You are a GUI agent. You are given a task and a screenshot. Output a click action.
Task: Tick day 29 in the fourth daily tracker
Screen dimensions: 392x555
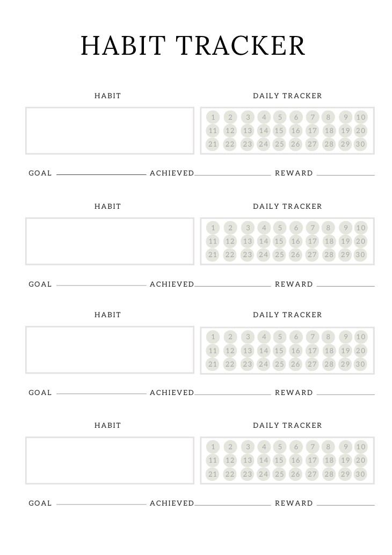(345, 474)
